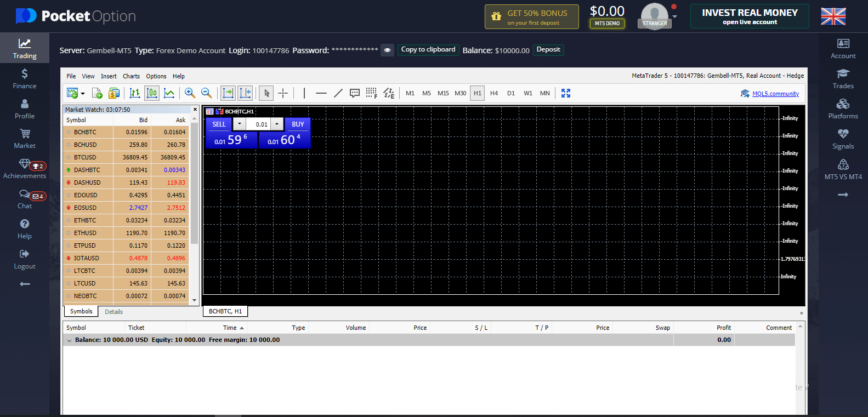Image resolution: width=868 pixels, height=417 pixels.
Task: Switch chart to bar chart type
Action: tap(134, 93)
